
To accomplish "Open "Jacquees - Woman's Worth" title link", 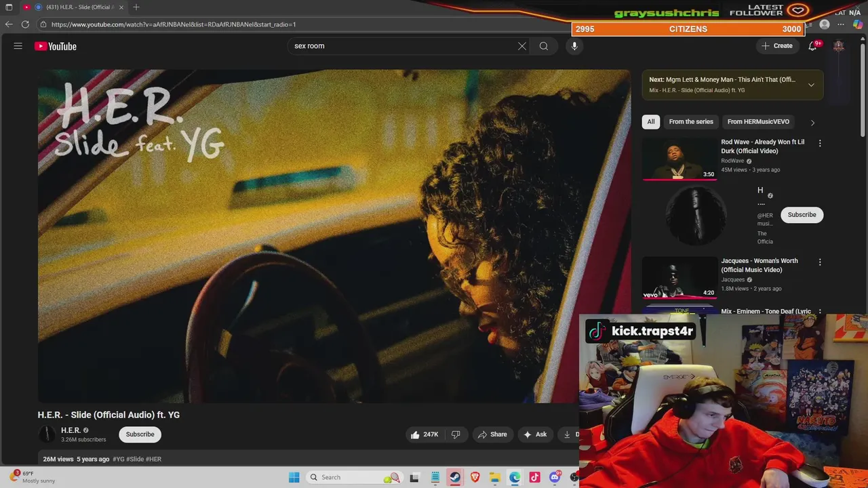I will tap(759, 265).
